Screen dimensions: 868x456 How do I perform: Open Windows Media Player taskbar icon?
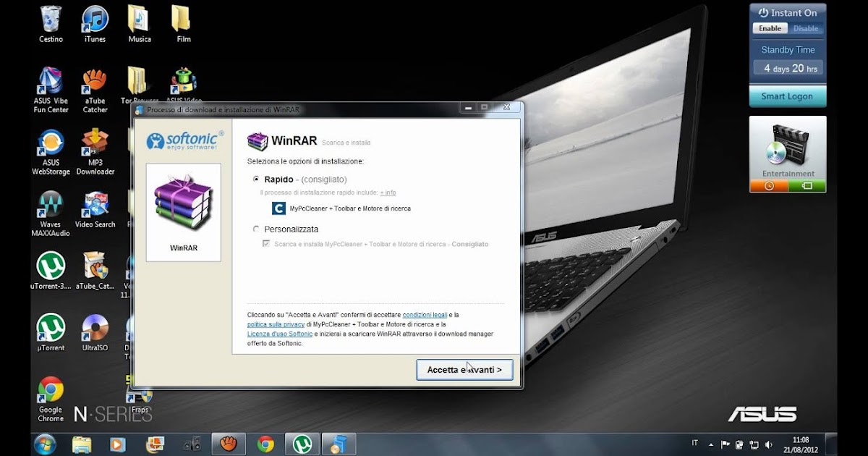click(118, 444)
